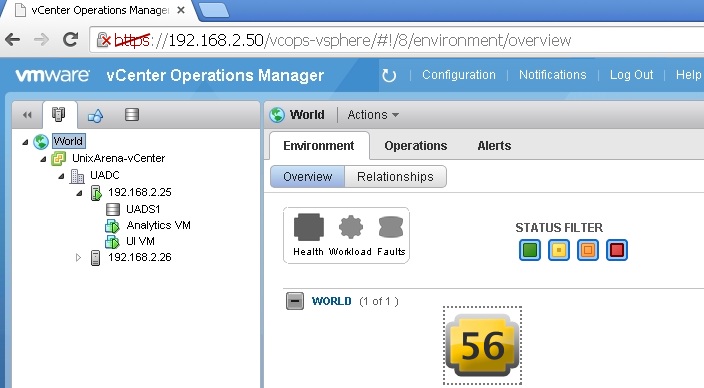The width and height of the screenshot is (704, 388).
Task: Toggle the yellow status filter
Action: (559, 250)
